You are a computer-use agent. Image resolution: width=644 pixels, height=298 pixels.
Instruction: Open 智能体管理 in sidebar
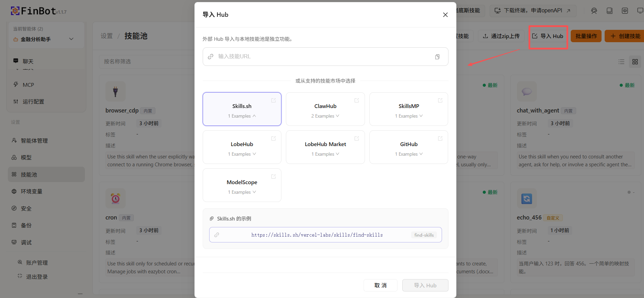coord(46,141)
